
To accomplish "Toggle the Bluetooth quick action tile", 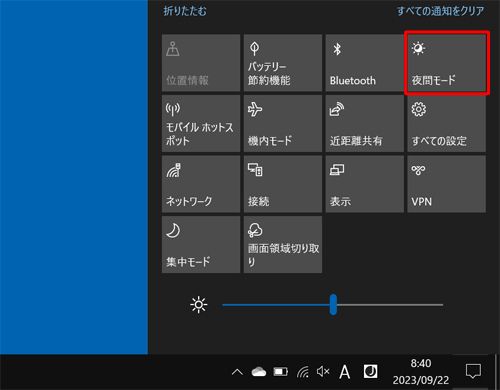I will 365,63.
